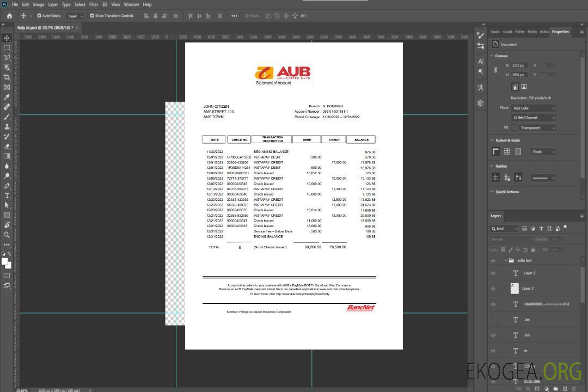This screenshot has height=392, width=588.
Task: Toggle the Show Transform Controls checkbox
Action: (x=92, y=16)
